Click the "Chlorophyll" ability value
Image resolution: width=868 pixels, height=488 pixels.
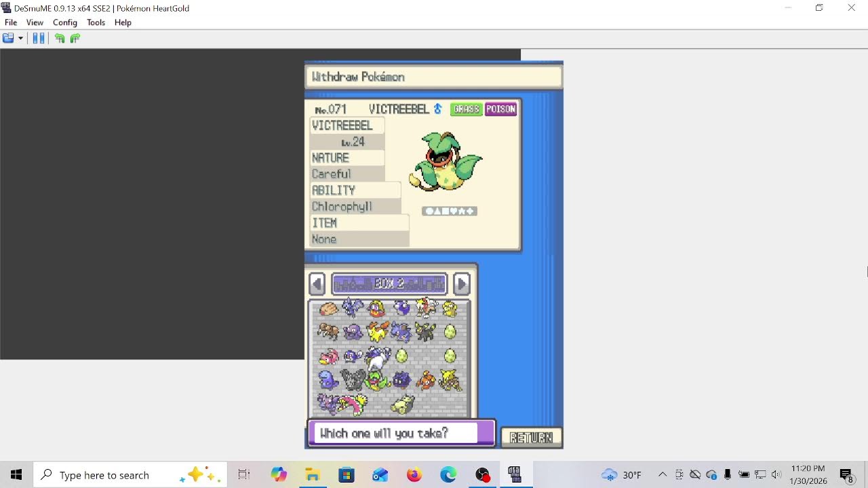click(342, 207)
